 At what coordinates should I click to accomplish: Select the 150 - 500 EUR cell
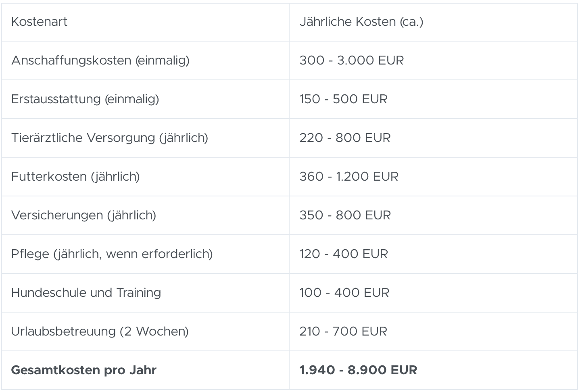[x=343, y=99]
